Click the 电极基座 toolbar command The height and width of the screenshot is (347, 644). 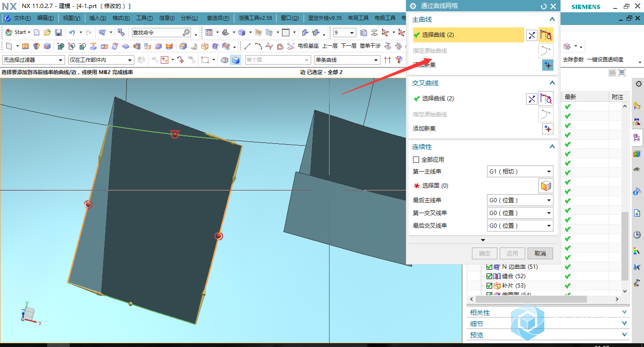tap(308, 46)
